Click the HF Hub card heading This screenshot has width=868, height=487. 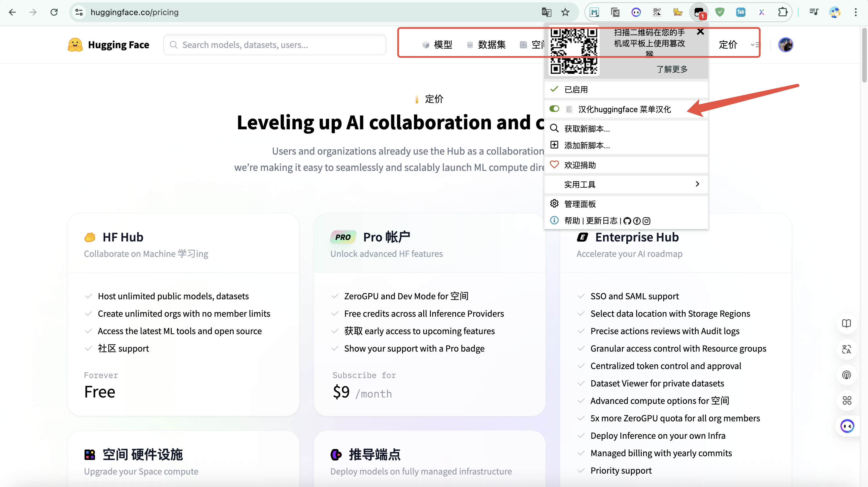[123, 237]
